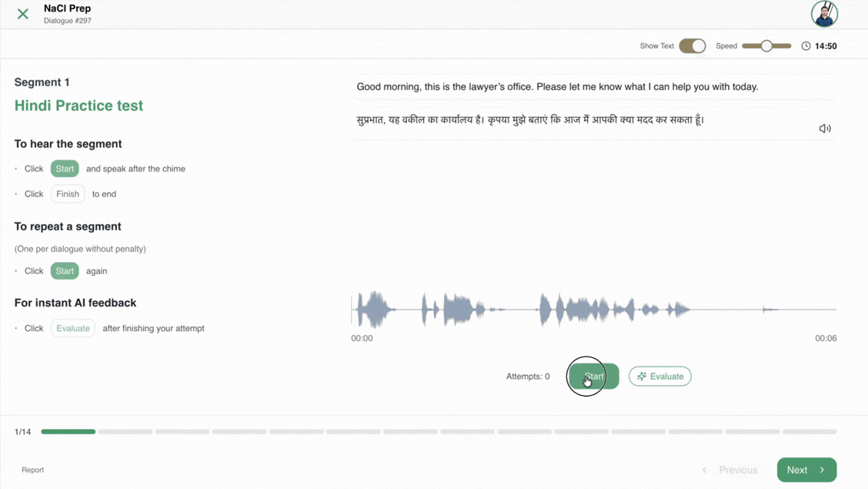Click Evaluate badge under instant AI feedback
868x489 pixels.
(x=73, y=328)
